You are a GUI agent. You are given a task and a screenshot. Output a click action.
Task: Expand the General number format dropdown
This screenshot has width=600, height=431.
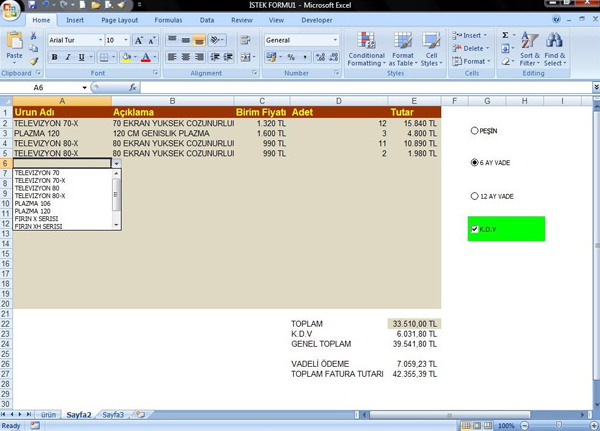pyautogui.click(x=335, y=40)
